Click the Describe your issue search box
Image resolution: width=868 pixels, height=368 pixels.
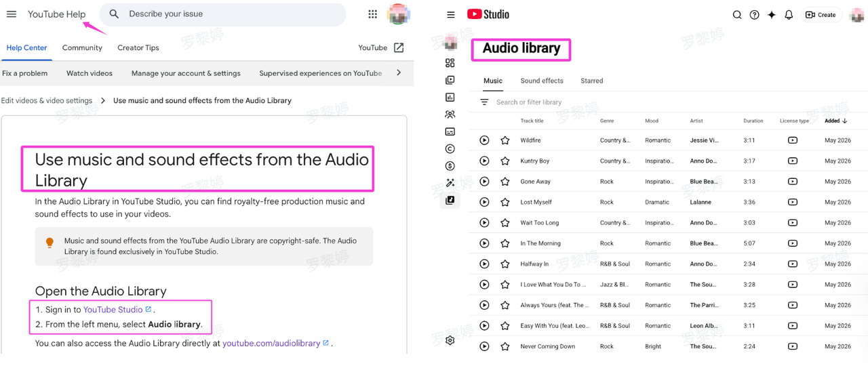pos(223,14)
